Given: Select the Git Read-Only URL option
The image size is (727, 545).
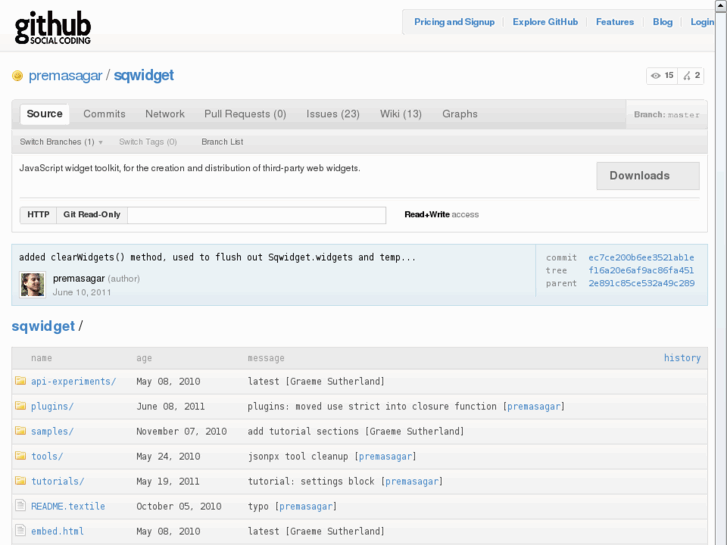Looking at the screenshot, I should click(x=92, y=215).
